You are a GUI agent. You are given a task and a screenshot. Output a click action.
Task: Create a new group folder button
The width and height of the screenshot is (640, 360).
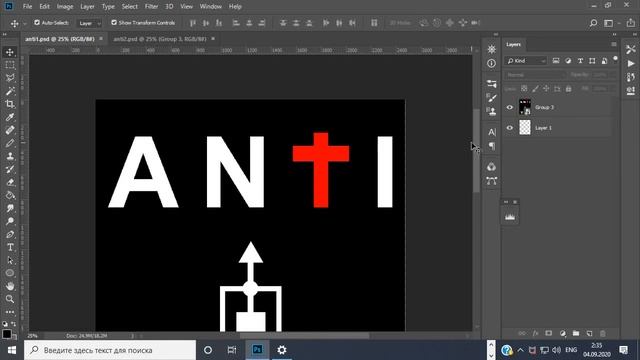(576, 333)
